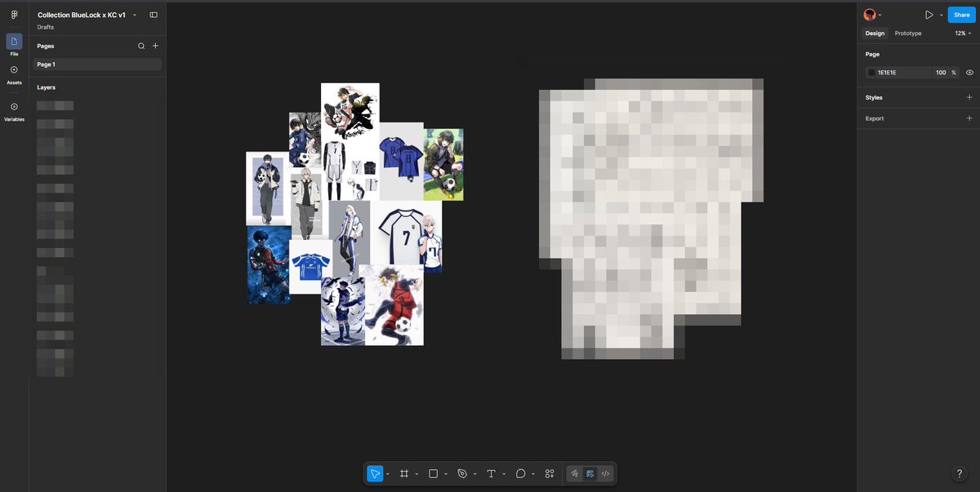Viewport: 980px width, 492px height.
Task: Switch to Dev Mode code toggle
Action: 605,473
